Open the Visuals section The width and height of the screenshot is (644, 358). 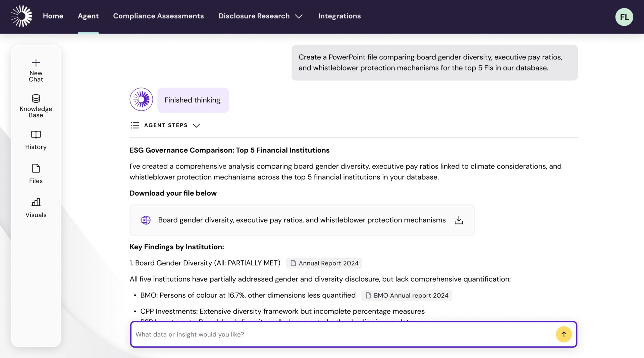(x=36, y=208)
